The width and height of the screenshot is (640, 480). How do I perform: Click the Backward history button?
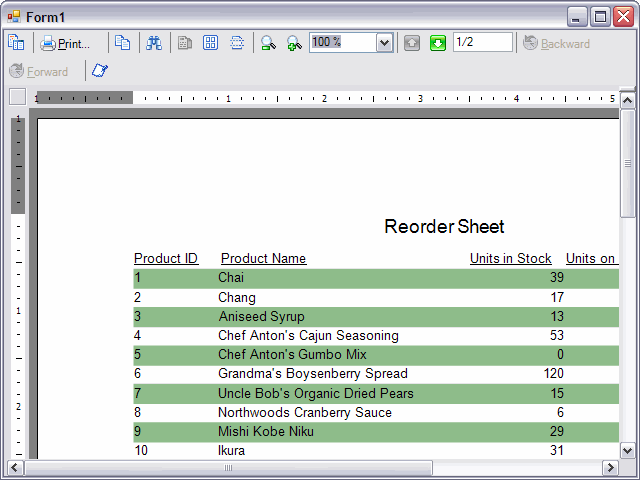[556, 43]
